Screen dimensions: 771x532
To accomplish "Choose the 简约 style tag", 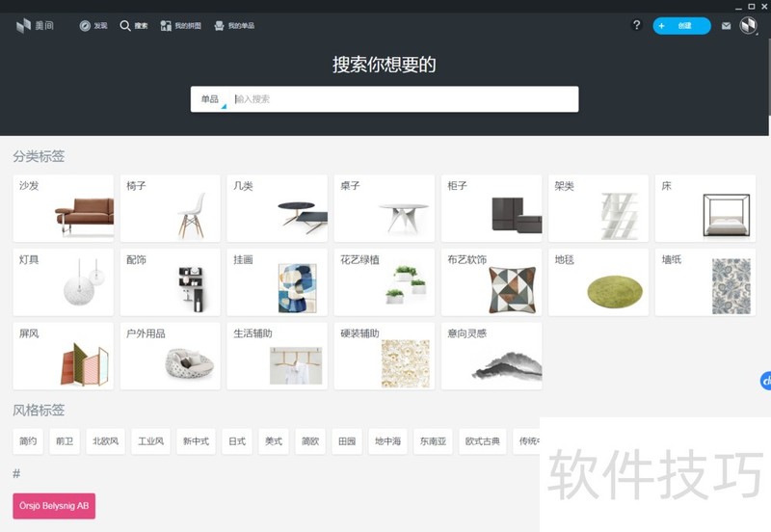I will pyautogui.click(x=28, y=441).
